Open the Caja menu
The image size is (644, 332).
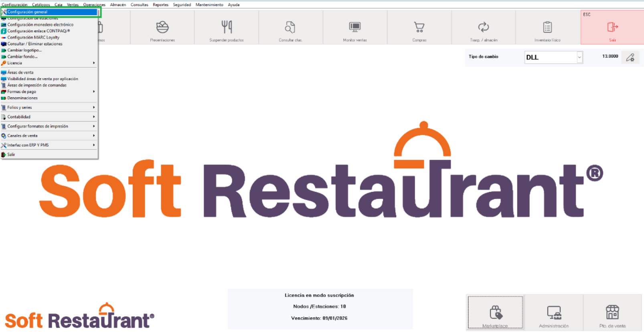click(59, 5)
